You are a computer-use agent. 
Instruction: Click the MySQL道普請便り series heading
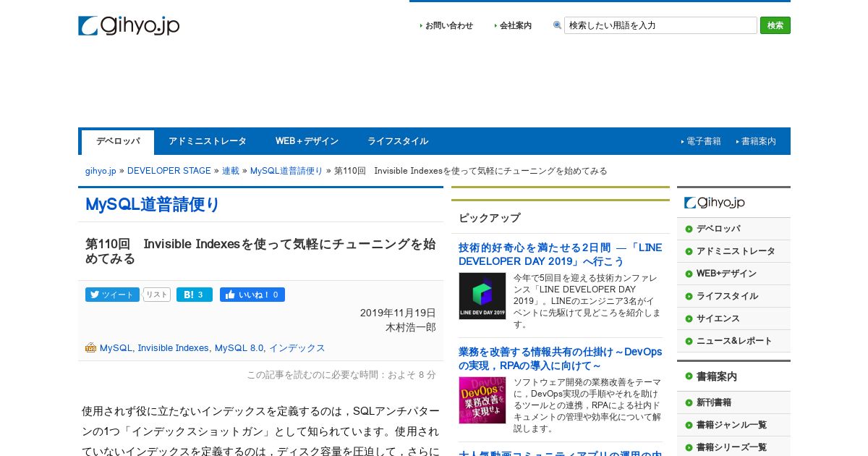(x=153, y=205)
